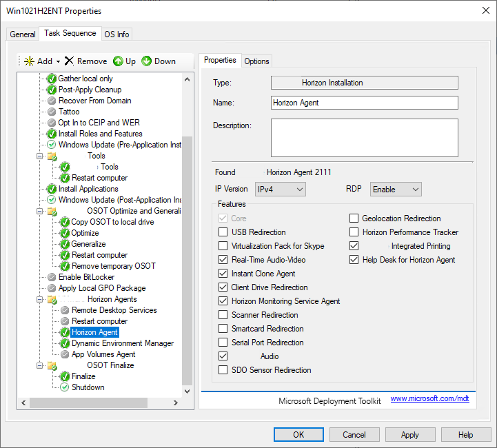Open the RDP Enable dropdown

396,189
